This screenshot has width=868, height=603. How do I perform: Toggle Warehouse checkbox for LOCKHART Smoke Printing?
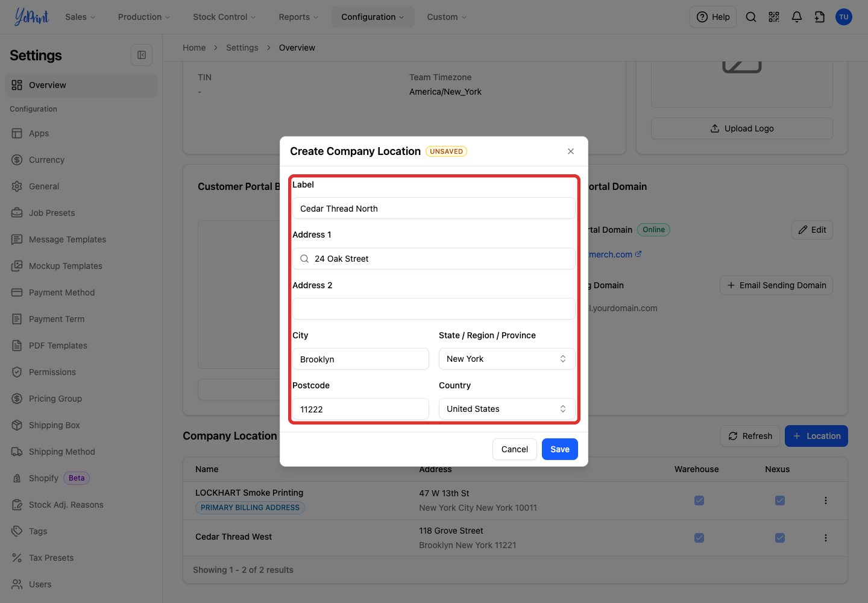coord(699,500)
